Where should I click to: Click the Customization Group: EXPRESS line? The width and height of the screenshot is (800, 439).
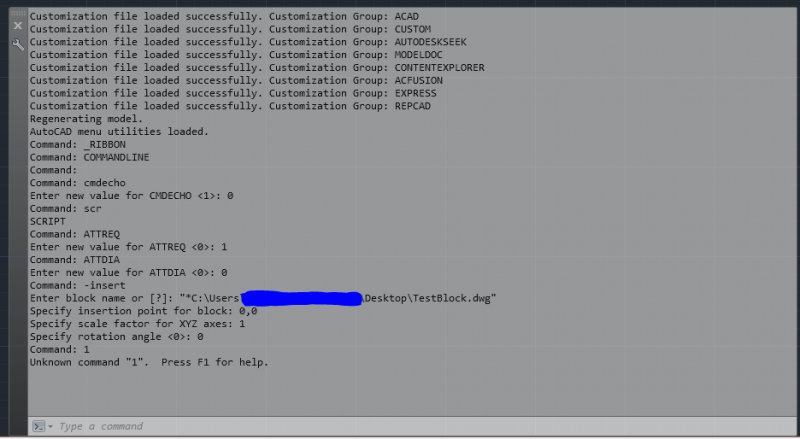[x=233, y=93]
